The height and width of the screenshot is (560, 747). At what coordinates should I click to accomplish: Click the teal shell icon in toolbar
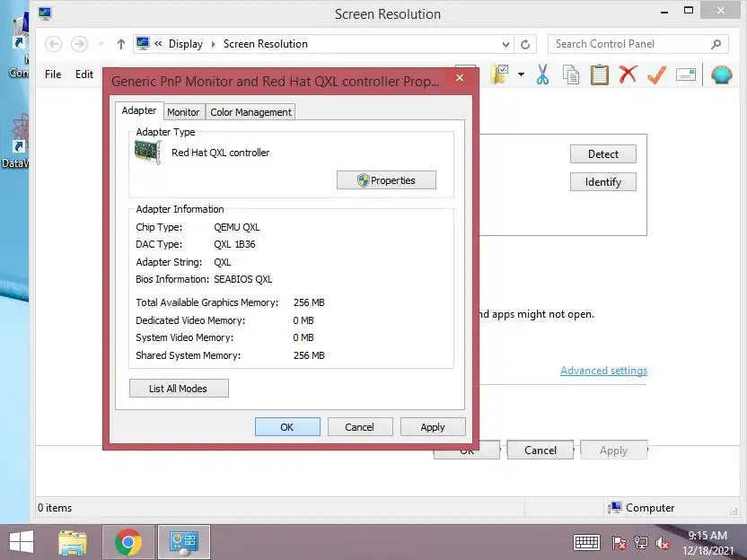click(721, 74)
